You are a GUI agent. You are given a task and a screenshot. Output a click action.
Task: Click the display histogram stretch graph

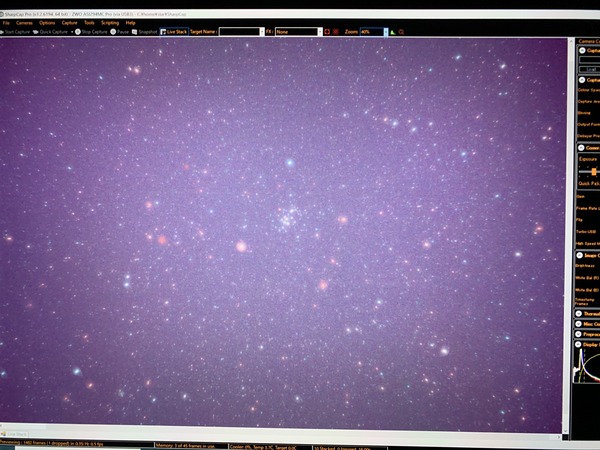(x=586, y=366)
